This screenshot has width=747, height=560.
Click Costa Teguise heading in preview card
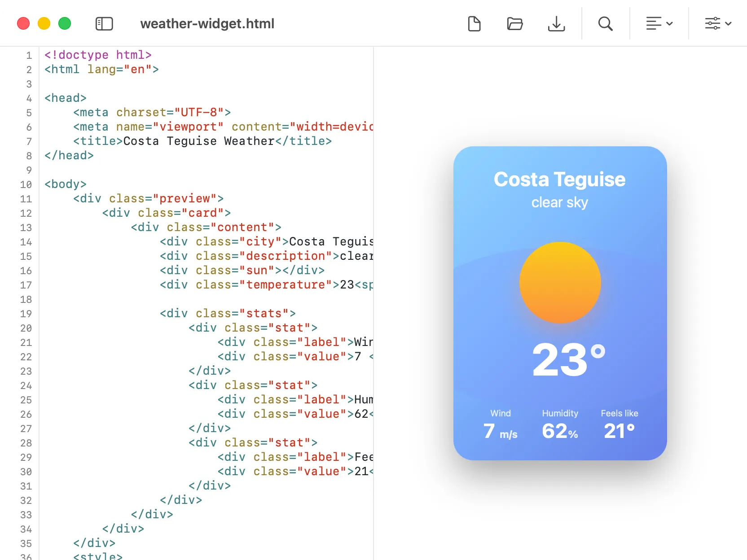tap(560, 179)
